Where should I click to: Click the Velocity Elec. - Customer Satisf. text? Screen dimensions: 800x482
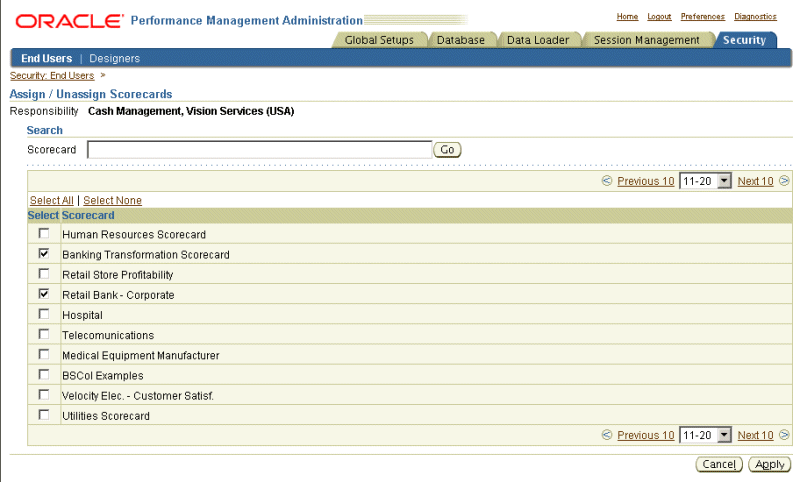pyautogui.click(x=138, y=396)
